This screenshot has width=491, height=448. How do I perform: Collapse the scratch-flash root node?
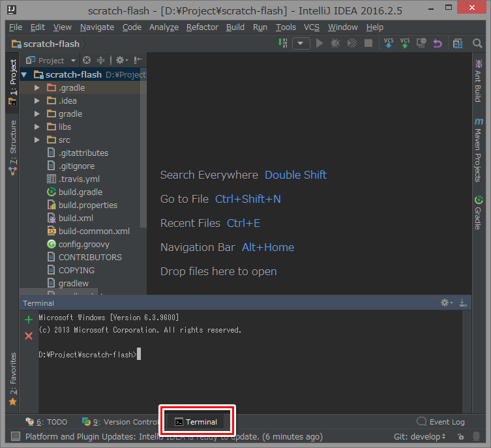click(x=24, y=74)
